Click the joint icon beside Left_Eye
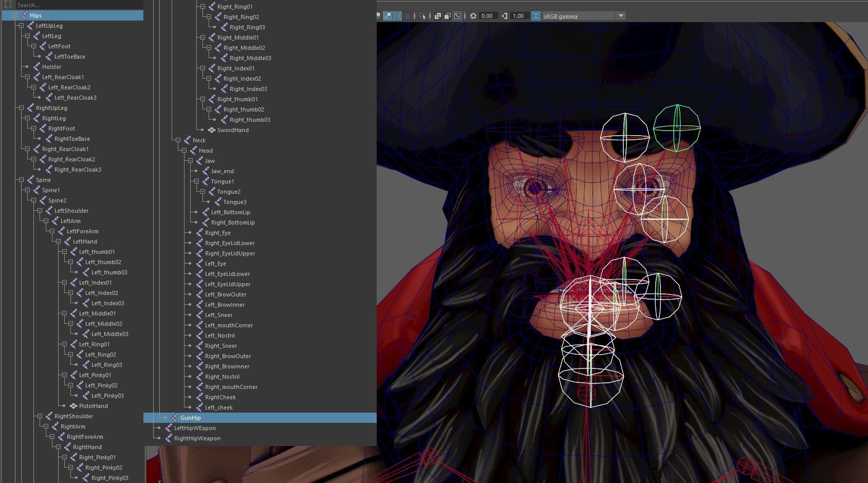Screen dimensions: 868x483 (x=199, y=264)
